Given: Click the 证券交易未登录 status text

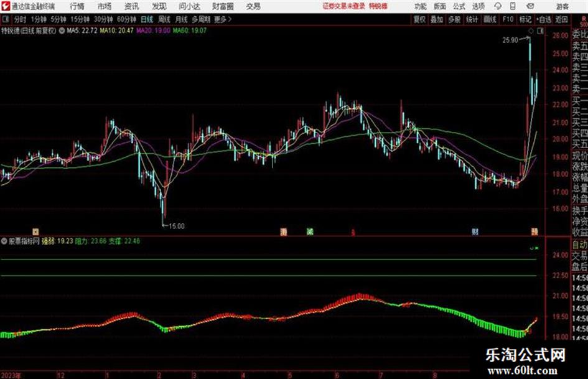Looking at the screenshot, I should tap(344, 6).
